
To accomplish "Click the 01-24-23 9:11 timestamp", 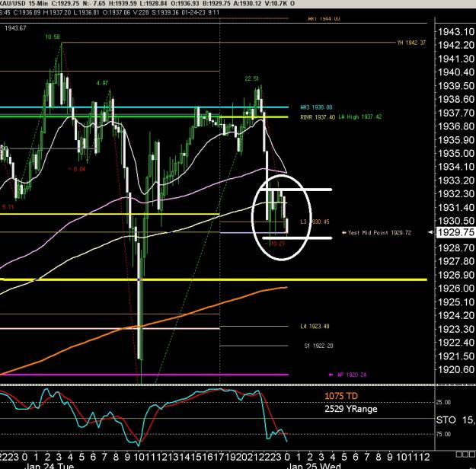I will click(200, 12).
